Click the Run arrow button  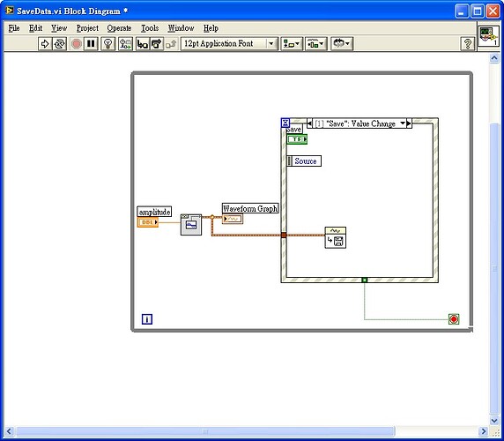click(x=45, y=44)
